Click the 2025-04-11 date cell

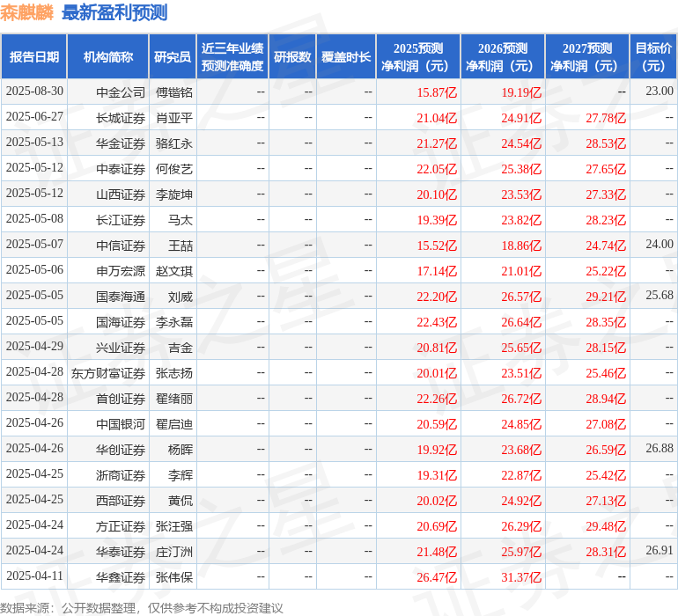34,576
